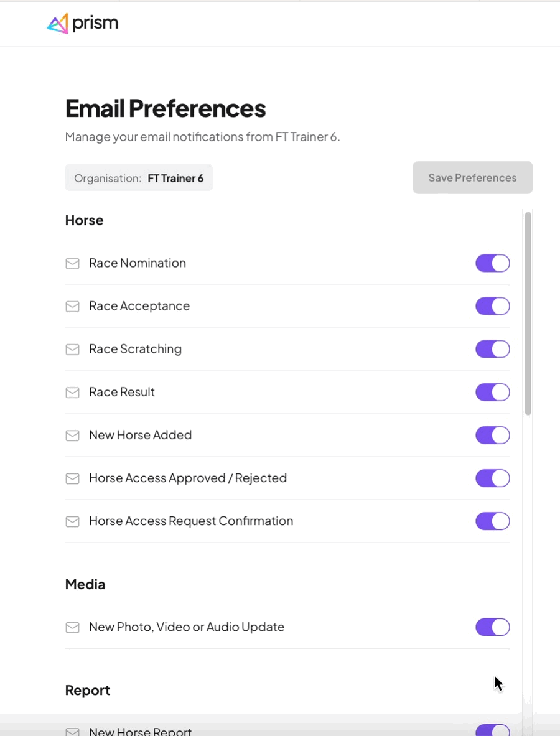Disable New Horse Added notifications
This screenshot has width=560, height=736.
pos(492,435)
